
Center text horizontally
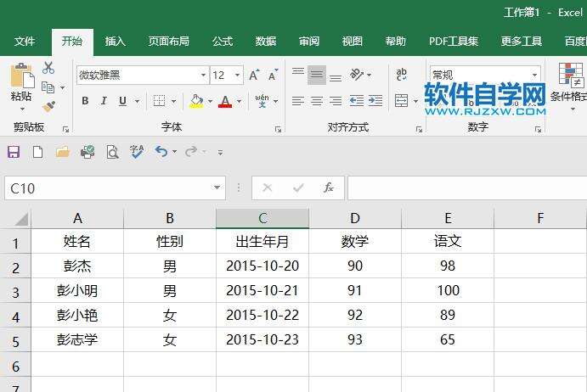point(317,101)
